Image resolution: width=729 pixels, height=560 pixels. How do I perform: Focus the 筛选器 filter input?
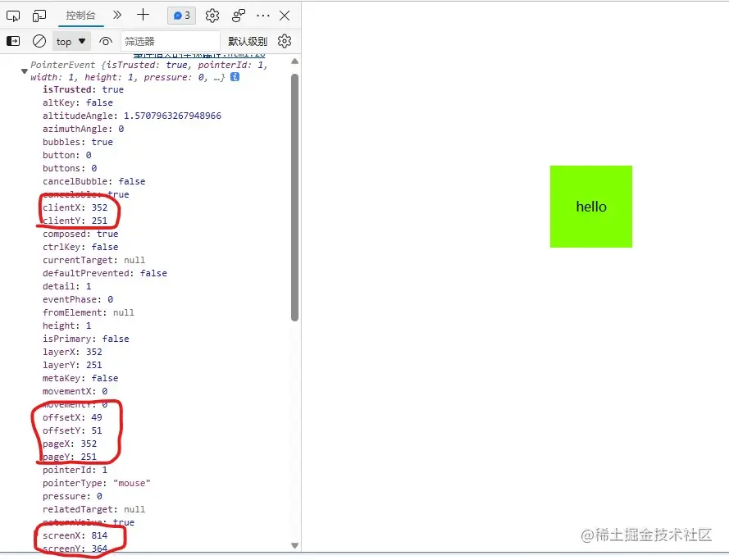coord(170,41)
